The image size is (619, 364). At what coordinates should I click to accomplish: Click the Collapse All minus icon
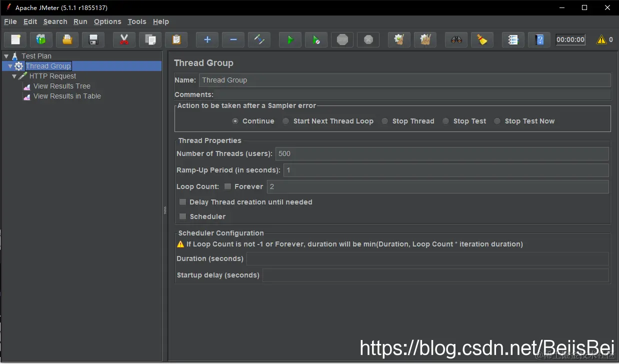[233, 39]
